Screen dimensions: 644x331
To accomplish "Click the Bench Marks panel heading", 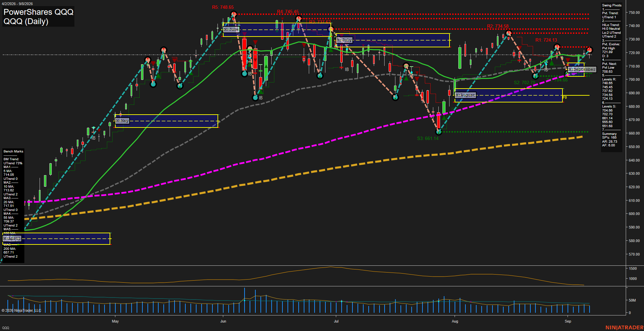I will click(x=14, y=151).
